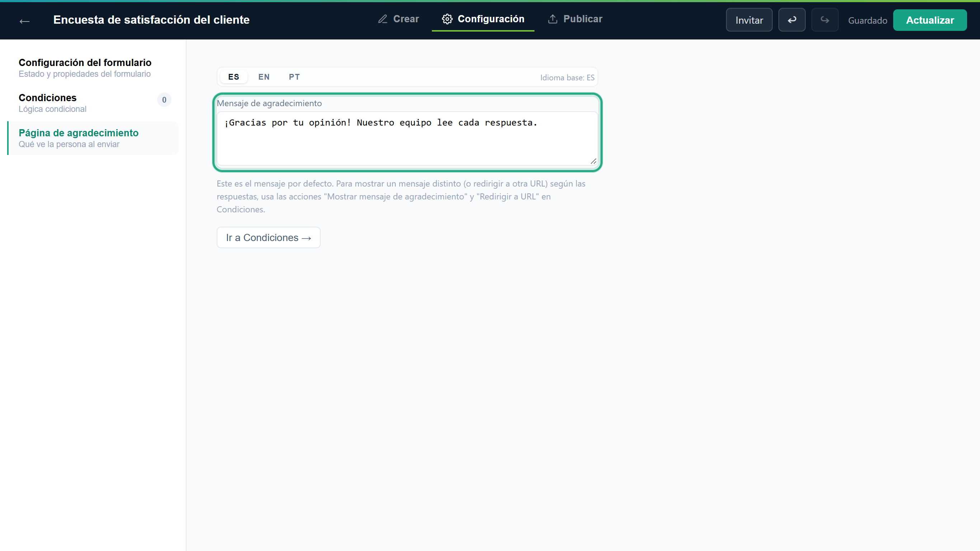
Task: Click the upload icon beside Publicar
Action: tap(553, 19)
